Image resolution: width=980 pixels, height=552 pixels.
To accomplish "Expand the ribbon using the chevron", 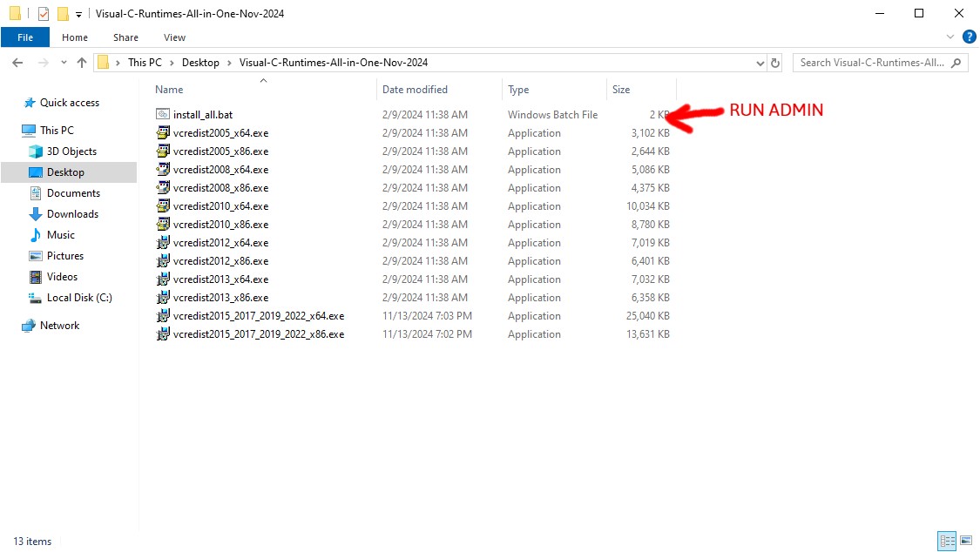I will tap(950, 37).
